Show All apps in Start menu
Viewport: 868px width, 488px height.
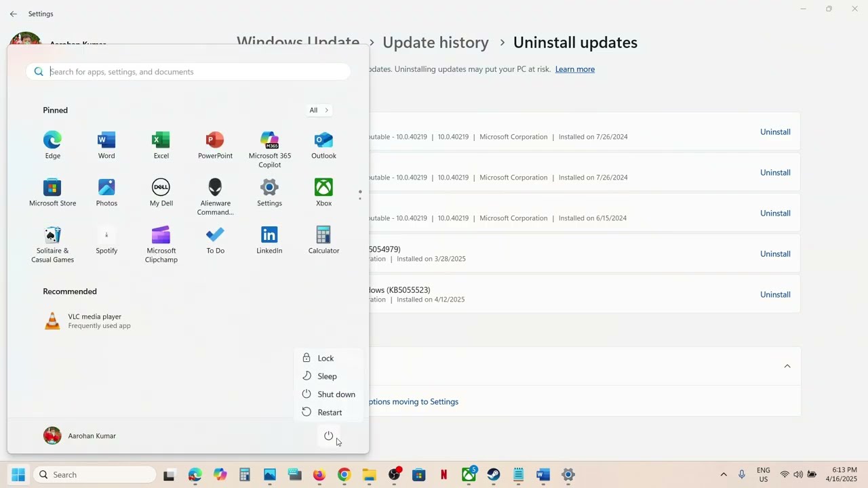(x=319, y=110)
